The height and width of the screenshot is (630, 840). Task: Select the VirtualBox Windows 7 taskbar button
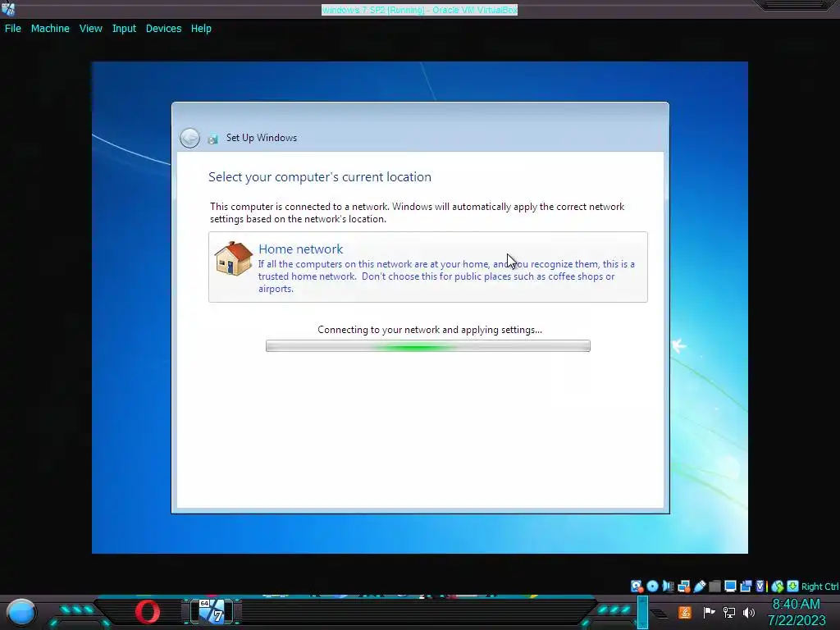(x=212, y=612)
